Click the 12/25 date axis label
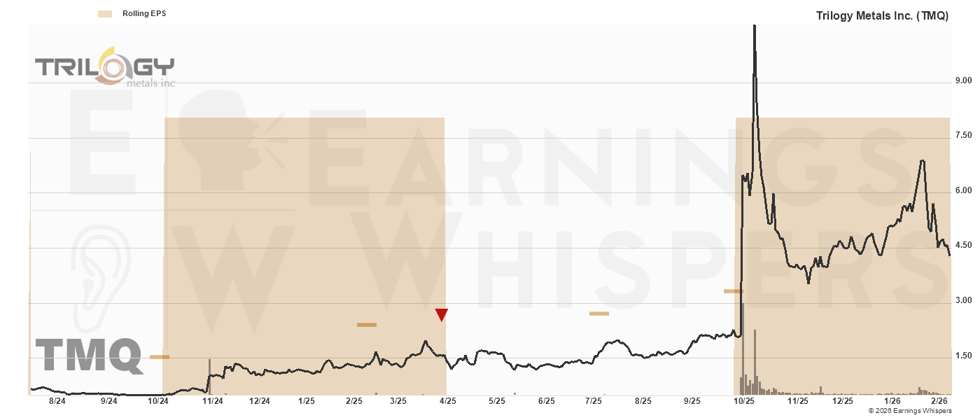 [843, 401]
